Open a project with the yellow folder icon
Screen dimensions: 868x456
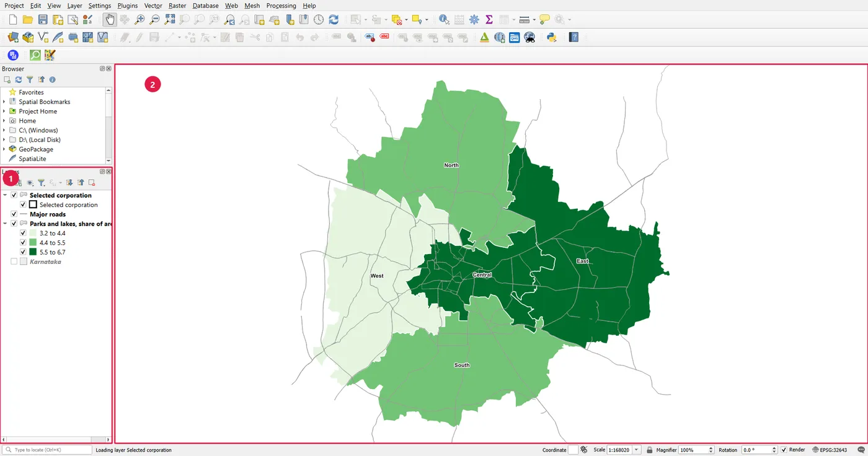click(28, 20)
